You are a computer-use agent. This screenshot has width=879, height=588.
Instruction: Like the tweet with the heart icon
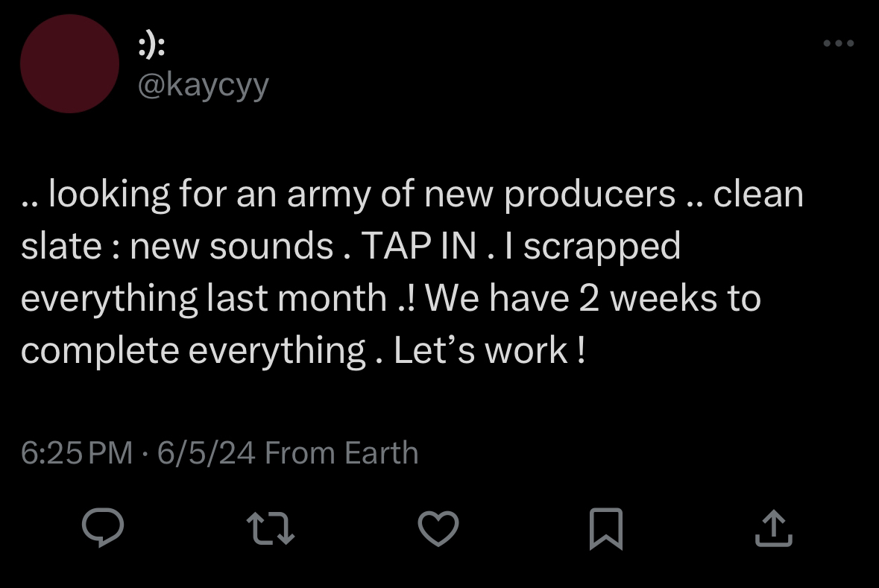[438, 528]
